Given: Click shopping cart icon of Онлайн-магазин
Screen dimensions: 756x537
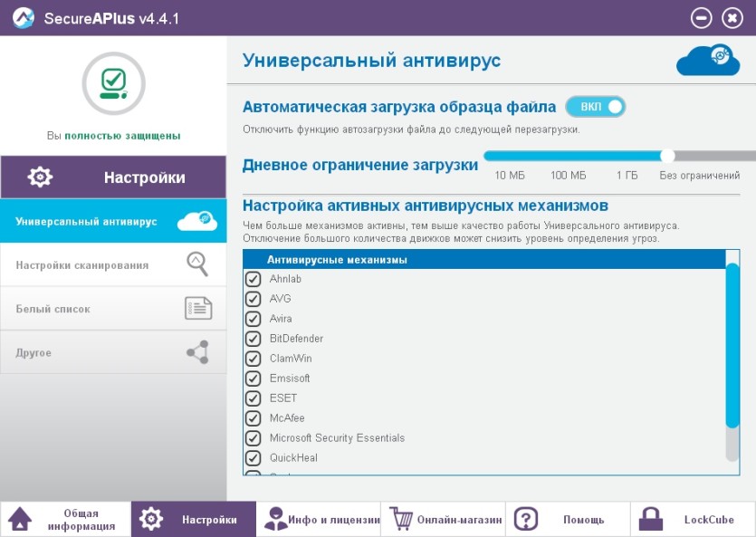Looking at the screenshot, I should tap(401, 519).
